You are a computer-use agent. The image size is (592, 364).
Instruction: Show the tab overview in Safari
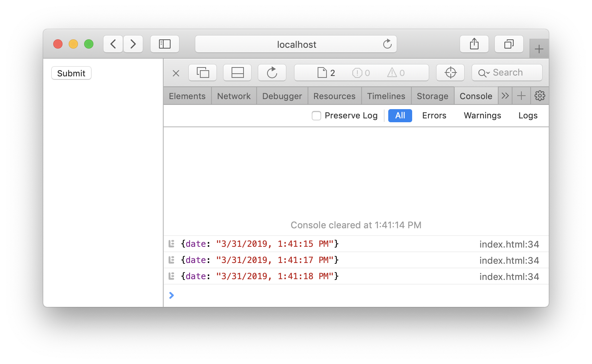click(x=509, y=44)
